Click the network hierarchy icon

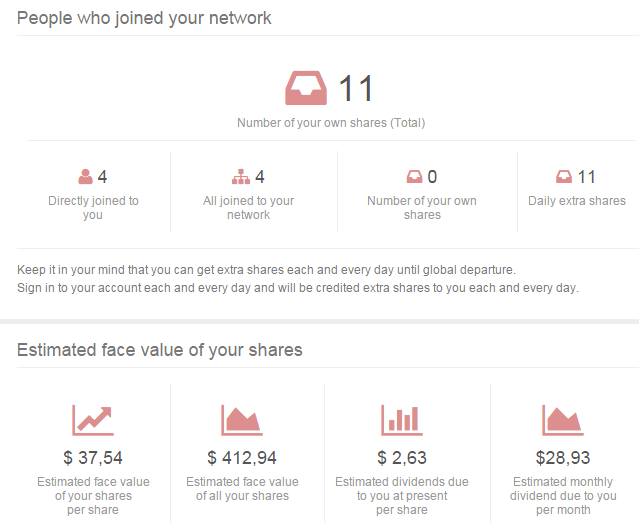coord(240,177)
